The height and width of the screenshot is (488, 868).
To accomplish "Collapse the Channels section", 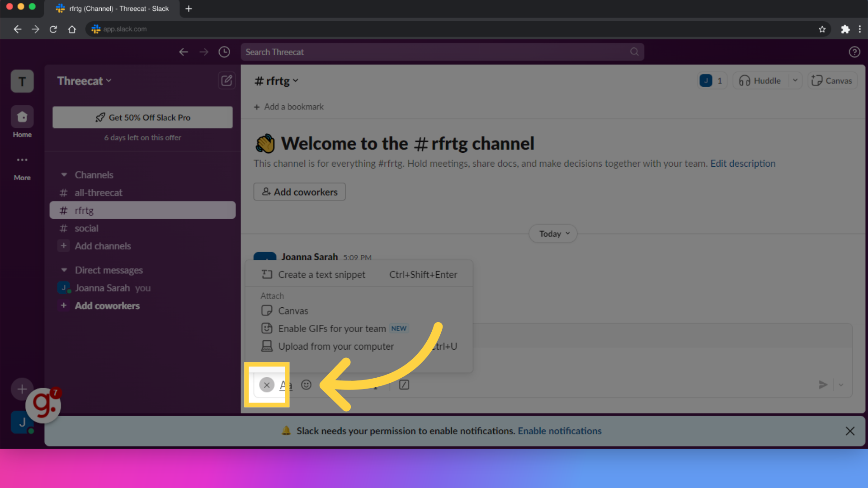I will coord(64,175).
